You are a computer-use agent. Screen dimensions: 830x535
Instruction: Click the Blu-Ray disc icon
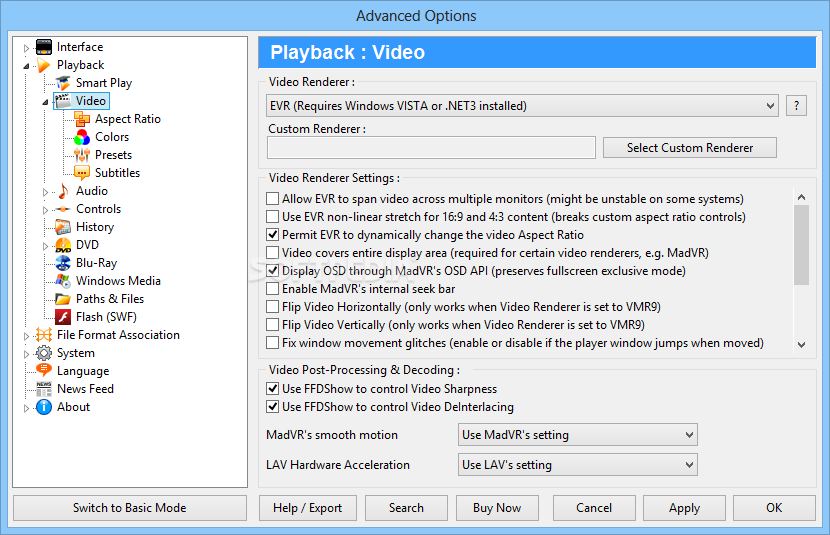(63, 263)
